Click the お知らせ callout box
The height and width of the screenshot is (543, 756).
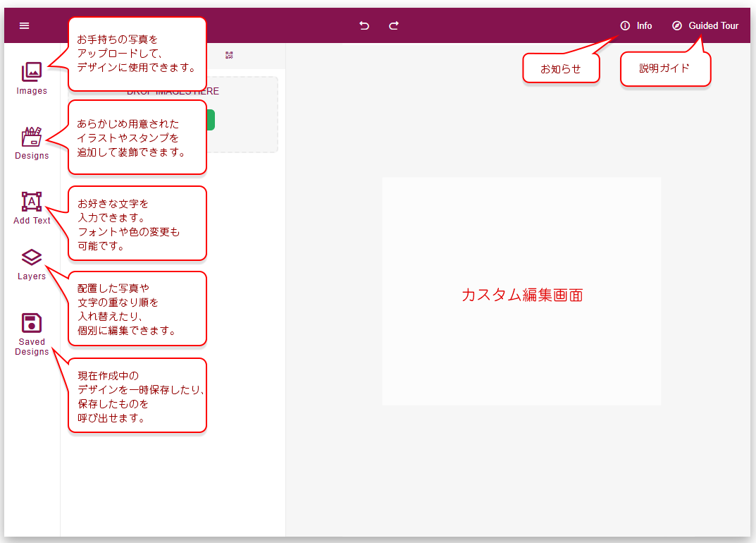[x=561, y=69]
